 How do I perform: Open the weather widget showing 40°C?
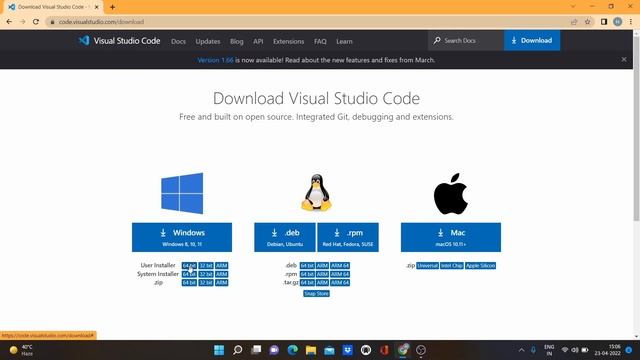coord(21,350)
